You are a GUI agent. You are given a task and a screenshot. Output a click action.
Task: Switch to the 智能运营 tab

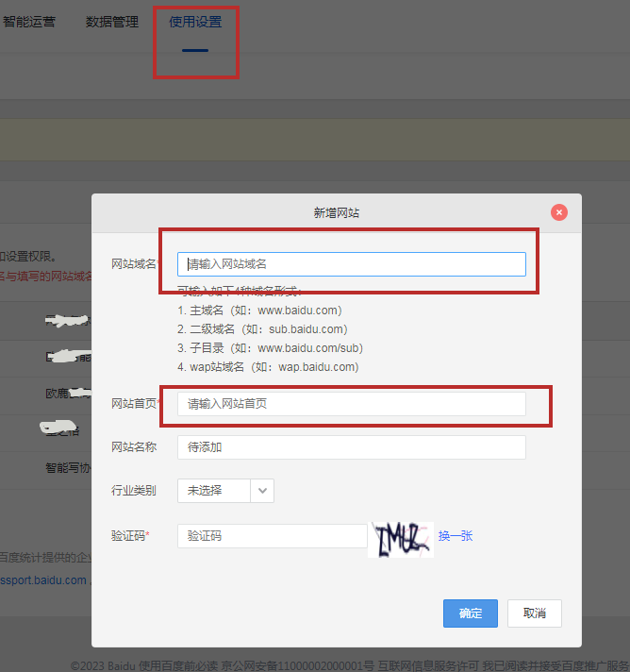tap(28, 22)
